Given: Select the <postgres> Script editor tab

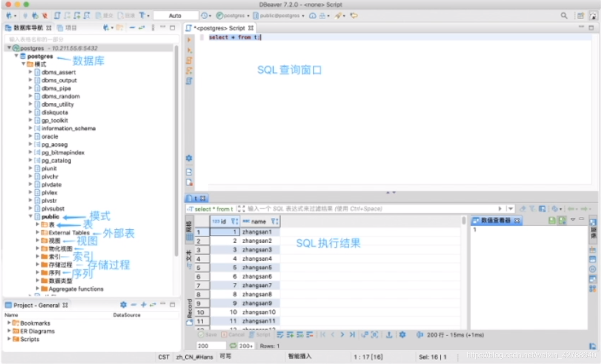Looking at the screenshot, I should (x=220, y=28).
